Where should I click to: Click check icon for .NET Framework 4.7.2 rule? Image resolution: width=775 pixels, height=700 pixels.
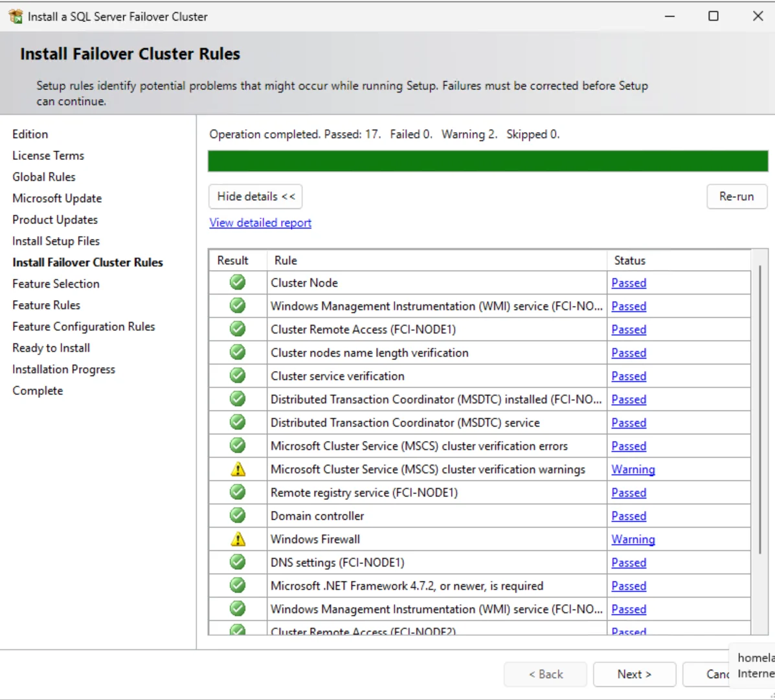tap(238, 585)
